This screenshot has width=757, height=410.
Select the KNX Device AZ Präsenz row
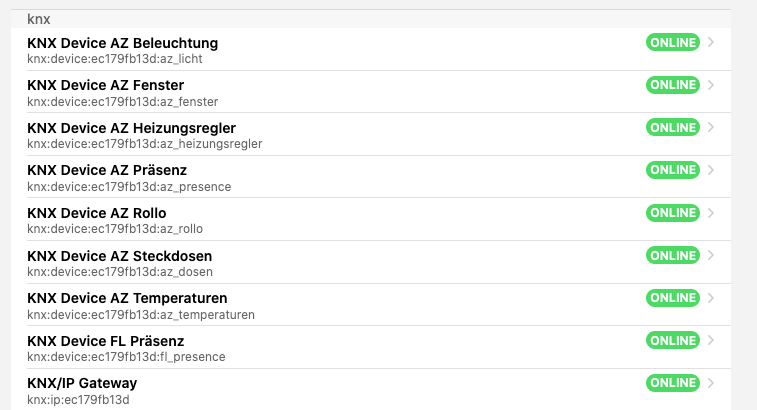click(107, 170)
